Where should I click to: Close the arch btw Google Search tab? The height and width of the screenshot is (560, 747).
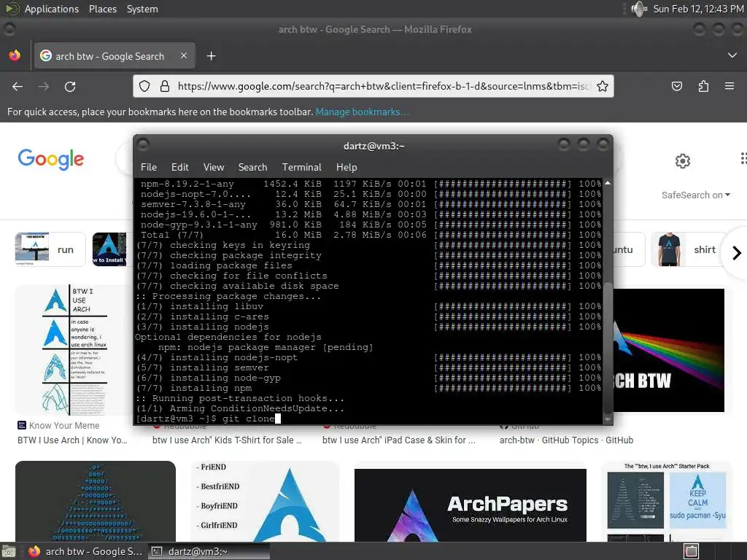tap(184, 55)
